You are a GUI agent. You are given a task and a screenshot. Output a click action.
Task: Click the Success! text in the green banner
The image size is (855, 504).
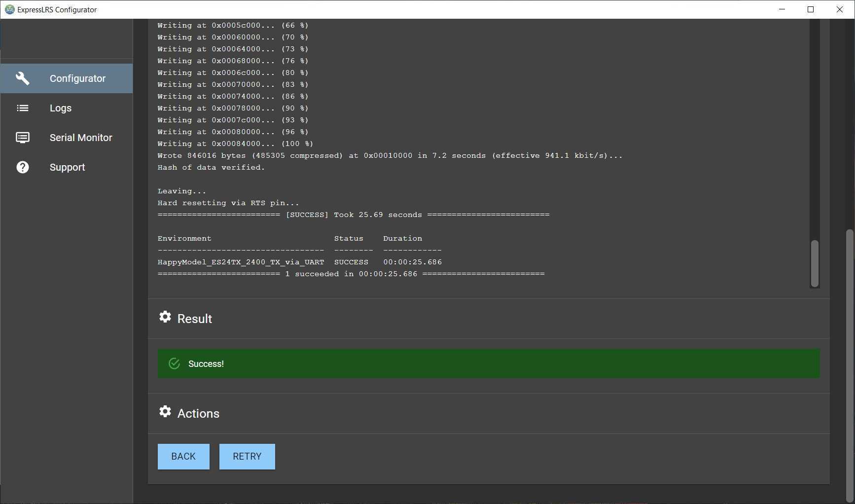point(206,364)
